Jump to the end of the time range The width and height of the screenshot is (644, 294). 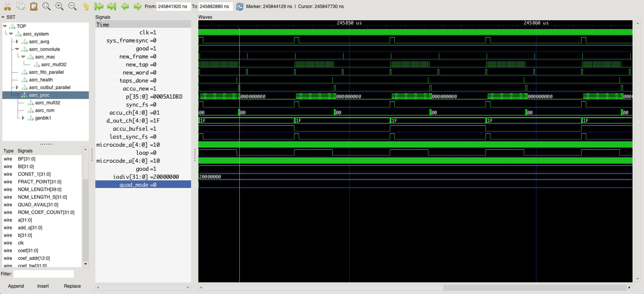[x=111, y=6]
